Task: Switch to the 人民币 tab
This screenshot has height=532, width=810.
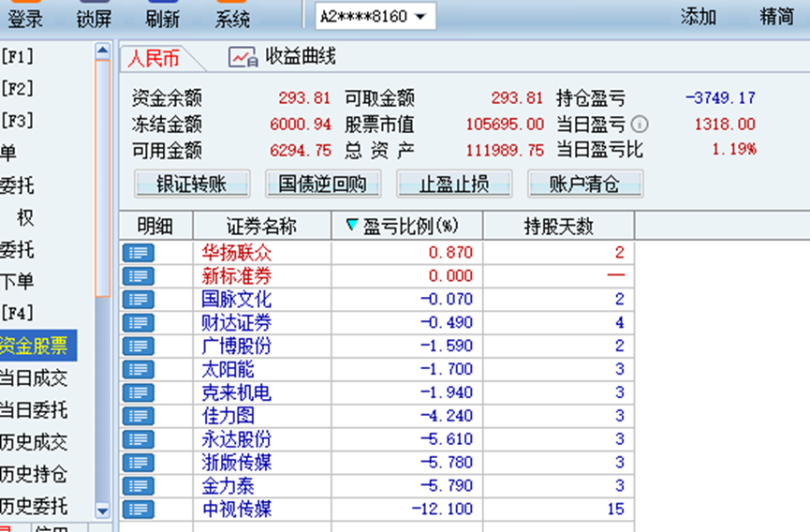Action: point(154,58)
